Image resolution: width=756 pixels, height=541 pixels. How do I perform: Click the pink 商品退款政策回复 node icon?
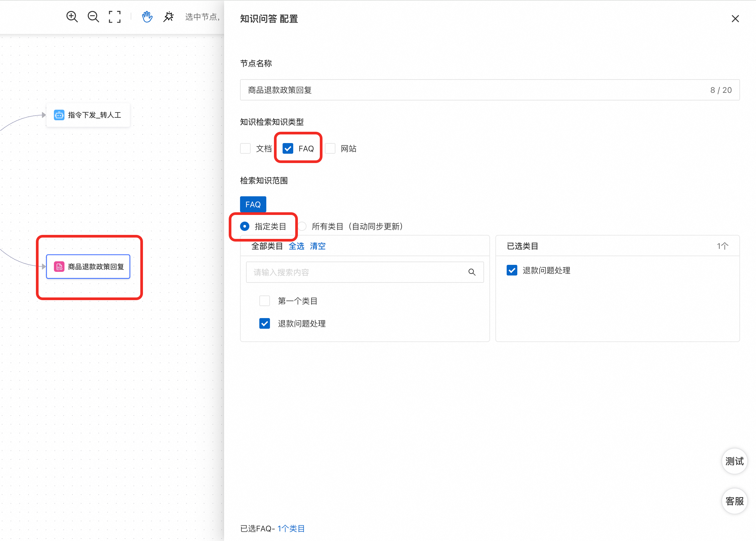tap(59, 267)
